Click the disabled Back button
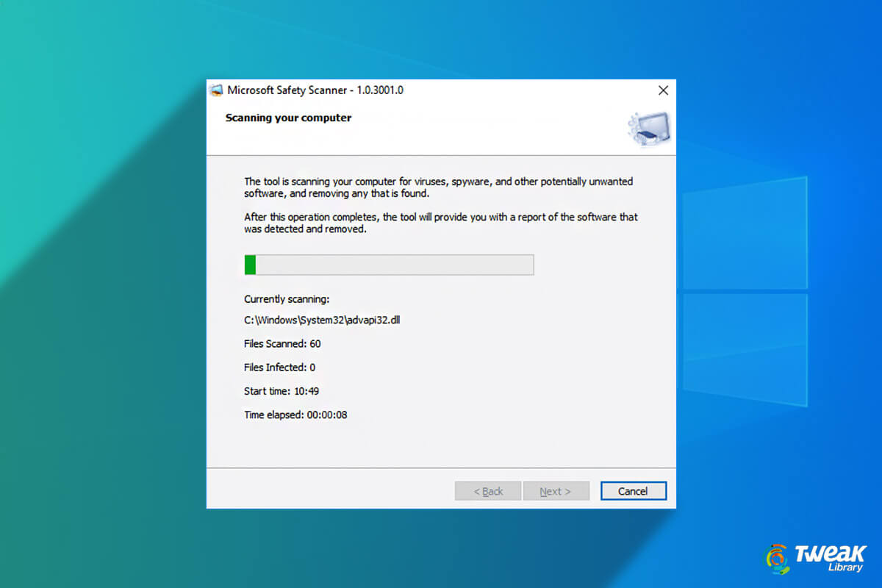This screenshot has height=588, width=882. [487, 491]
